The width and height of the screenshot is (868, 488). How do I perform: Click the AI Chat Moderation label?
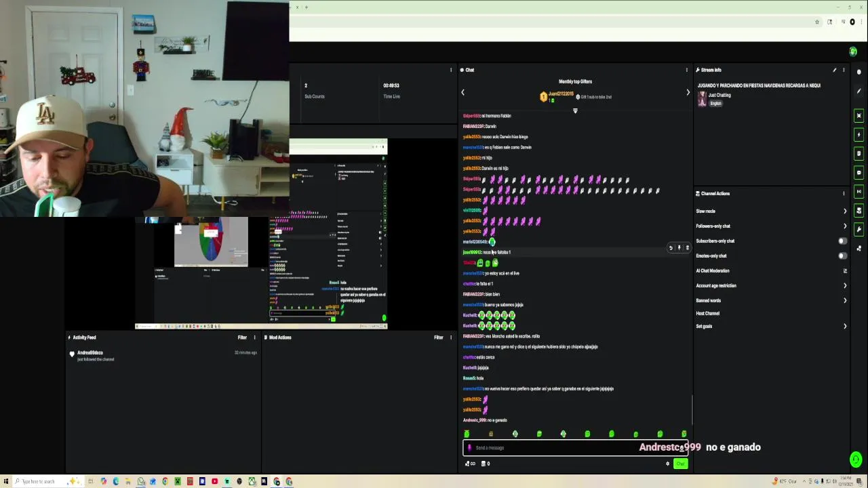[x=713, y=270]
